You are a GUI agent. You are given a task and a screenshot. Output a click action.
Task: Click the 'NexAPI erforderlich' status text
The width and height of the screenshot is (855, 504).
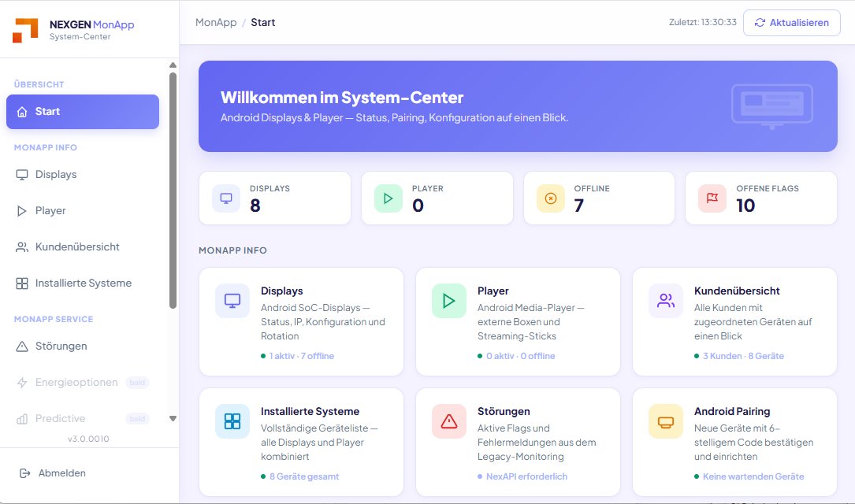pyautogui.click(x=526, y=476)
